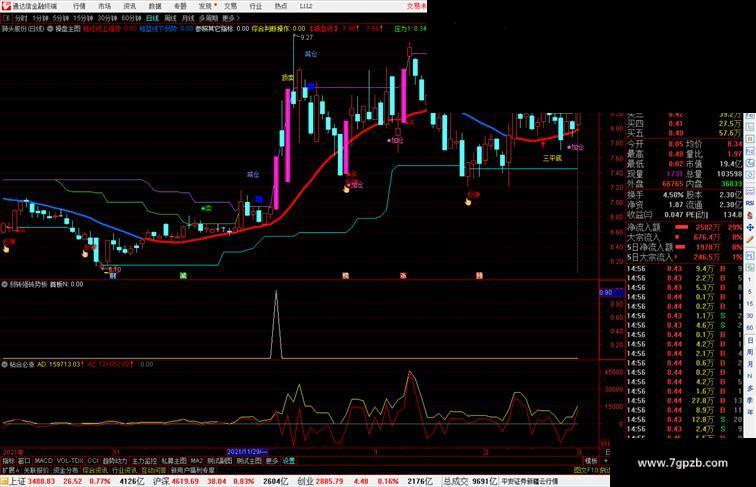Click the 模板 template button
Viewport: 756px width, 487px height.
tap(591, 461)
